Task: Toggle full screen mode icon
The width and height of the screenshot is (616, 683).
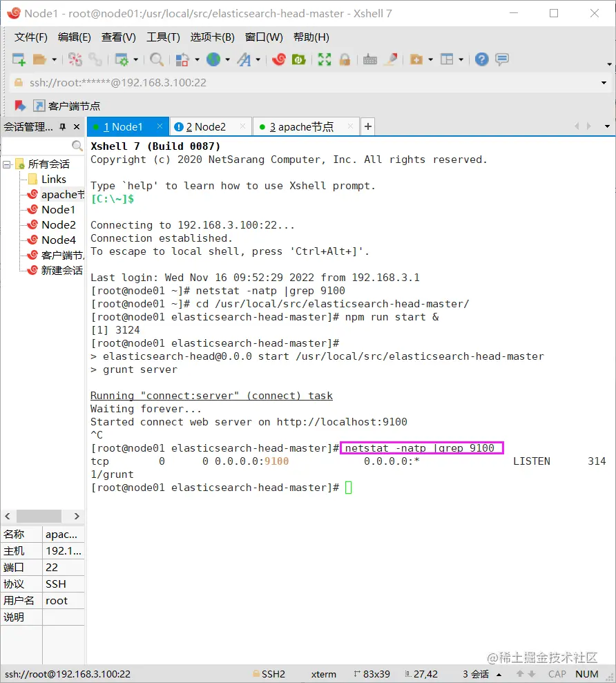Action: pos(325,59)
